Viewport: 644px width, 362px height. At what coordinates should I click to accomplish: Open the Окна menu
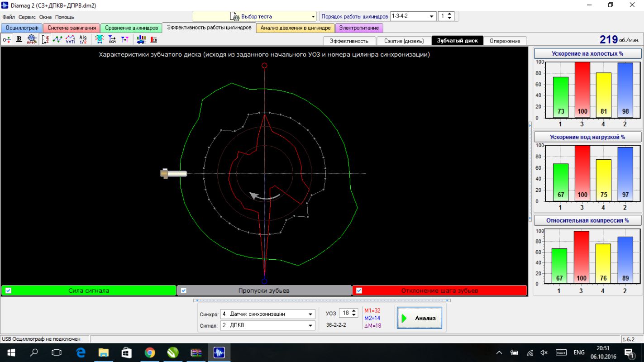45,17
